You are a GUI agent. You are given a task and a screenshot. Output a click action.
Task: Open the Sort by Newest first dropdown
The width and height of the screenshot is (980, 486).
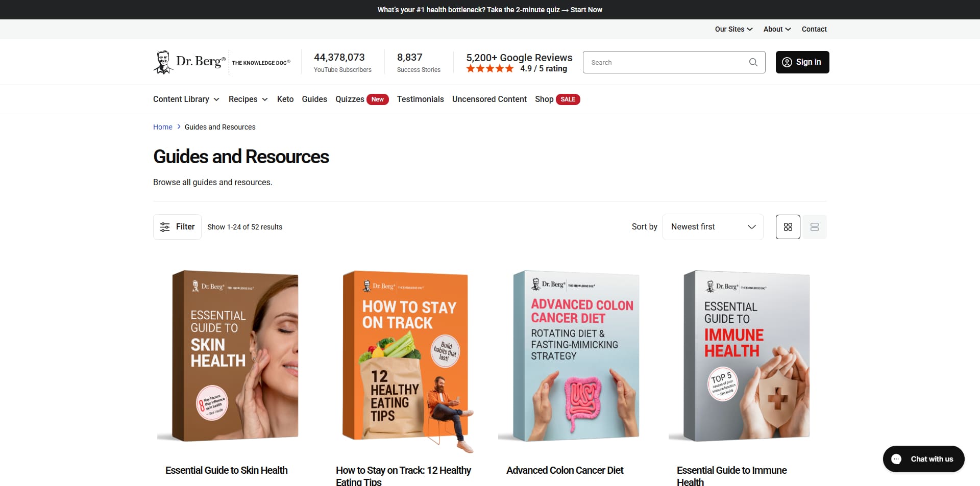[x=713, y=227]
